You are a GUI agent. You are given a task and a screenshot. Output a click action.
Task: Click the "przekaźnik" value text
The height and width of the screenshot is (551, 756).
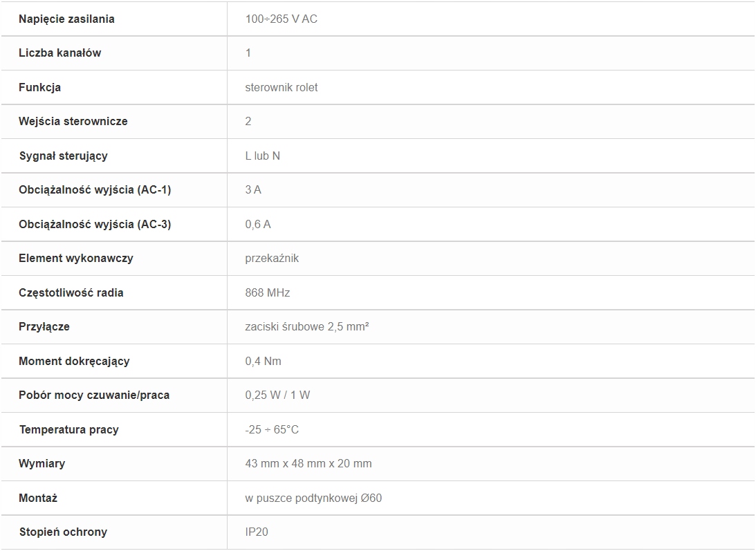coord(272,258)
